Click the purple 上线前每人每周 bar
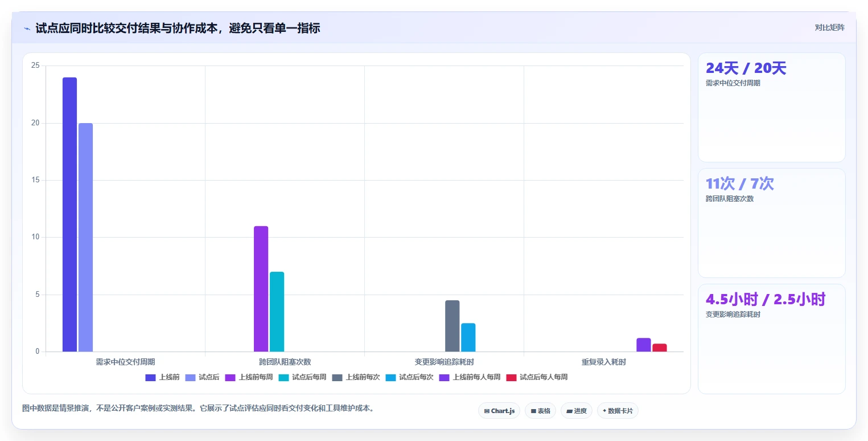Viewport: 868px width, 441px height. tap(643, 345)
